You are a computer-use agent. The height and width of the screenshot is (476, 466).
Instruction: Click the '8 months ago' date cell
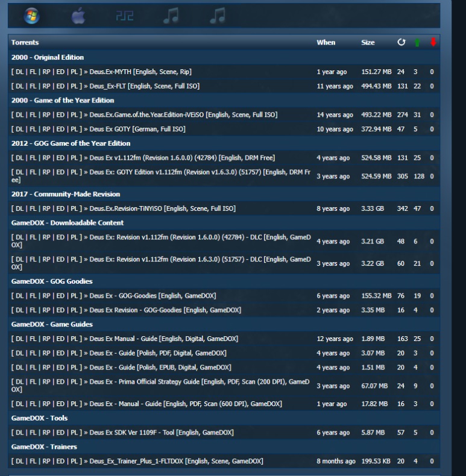click(336, 461)
